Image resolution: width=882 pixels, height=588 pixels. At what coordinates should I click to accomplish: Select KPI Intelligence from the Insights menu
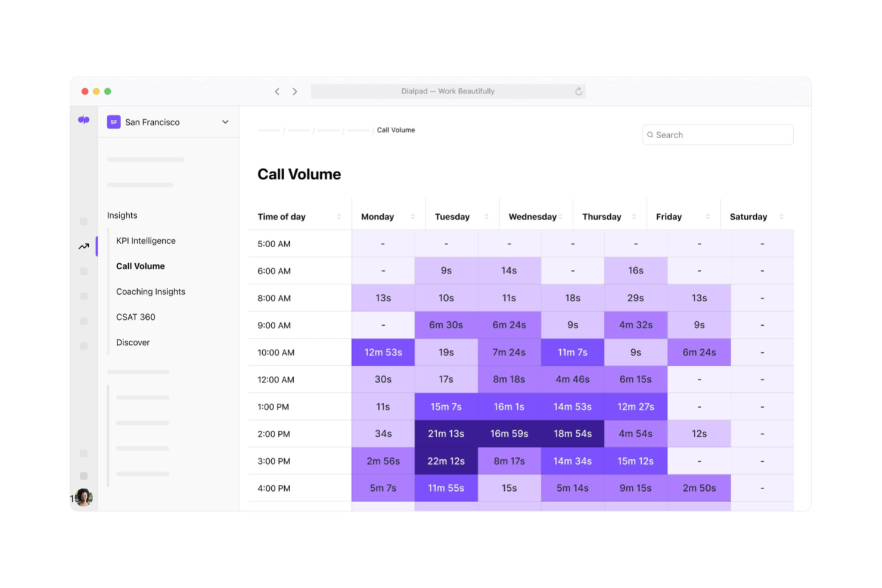coord(145,241)
